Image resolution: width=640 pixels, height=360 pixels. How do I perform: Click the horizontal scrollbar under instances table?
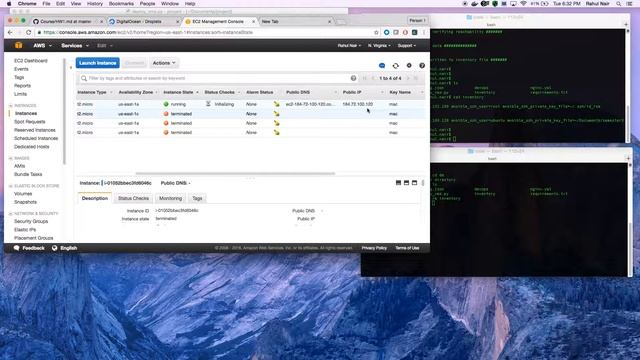click(235, 173)
